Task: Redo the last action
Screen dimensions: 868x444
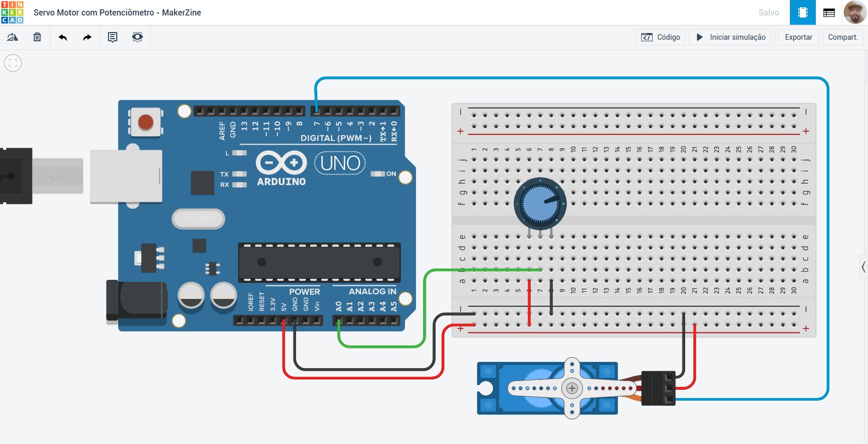Action: (x=87, y=37)
